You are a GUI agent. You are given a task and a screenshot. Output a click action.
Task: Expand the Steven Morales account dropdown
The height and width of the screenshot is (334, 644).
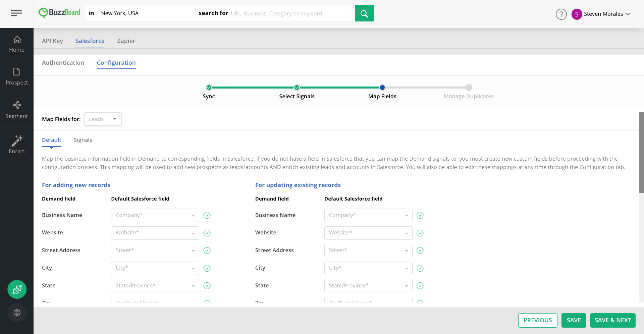tap(628, 14)
